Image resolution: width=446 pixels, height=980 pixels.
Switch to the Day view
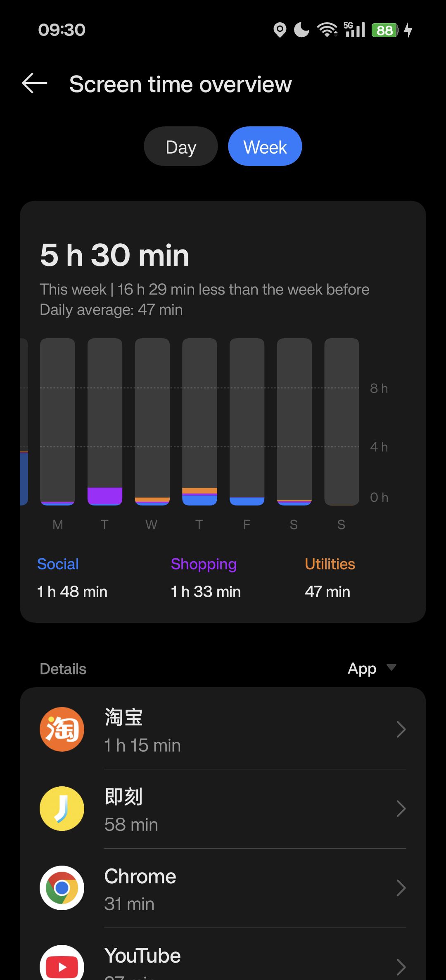coord(181,147)
